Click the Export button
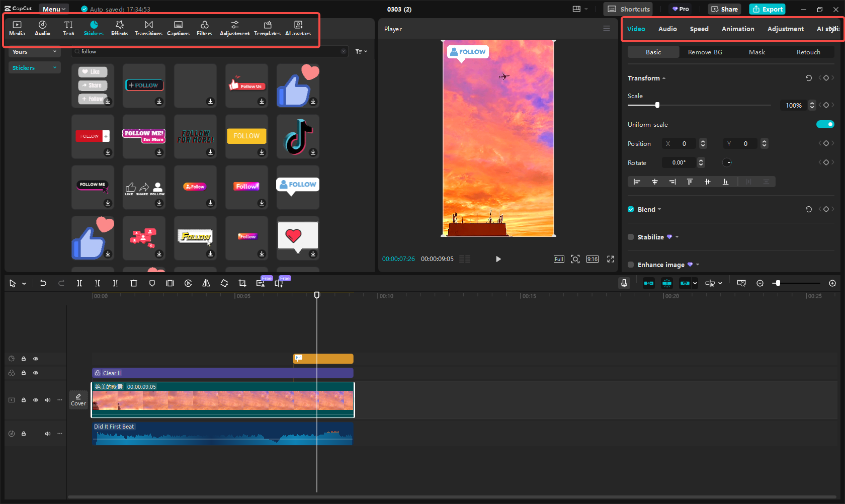This screenshot has height=504, width=845. 767,9
